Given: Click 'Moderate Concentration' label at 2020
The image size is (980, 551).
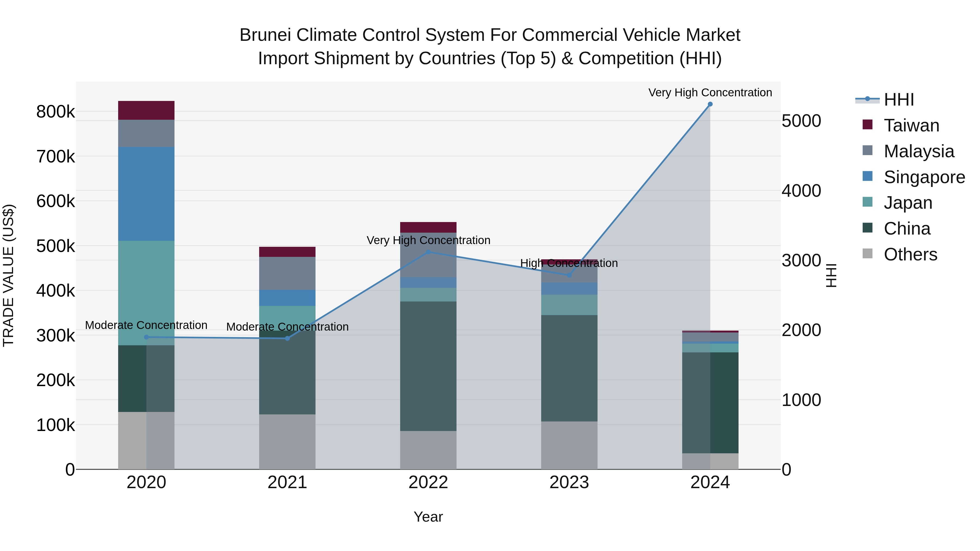Looking at the screenshot, I should click(146, 325).
